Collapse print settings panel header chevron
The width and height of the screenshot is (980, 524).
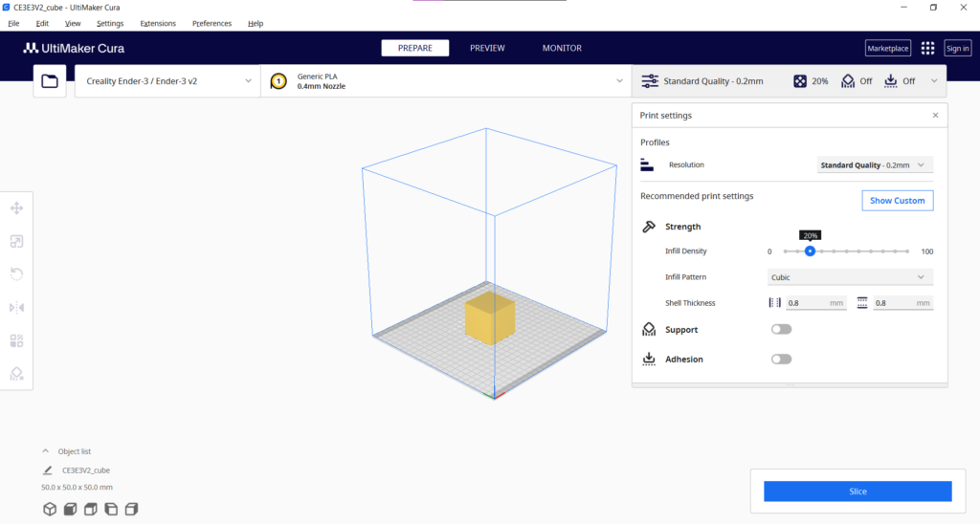pos(934,81)
